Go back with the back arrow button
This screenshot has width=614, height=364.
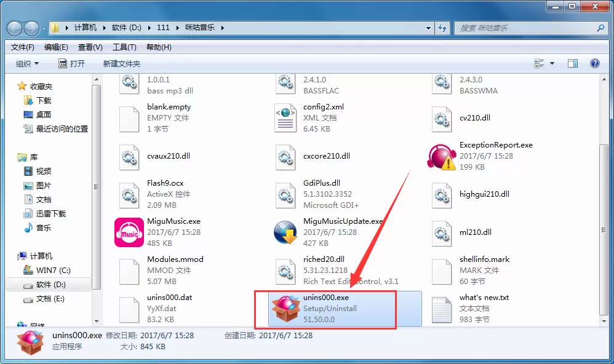pyautogui.click(x=15, y=28)
